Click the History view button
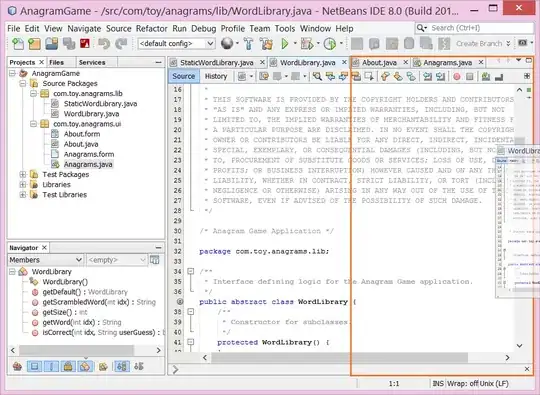This screenshot has height=395, width=540. [x=216, y=76]
